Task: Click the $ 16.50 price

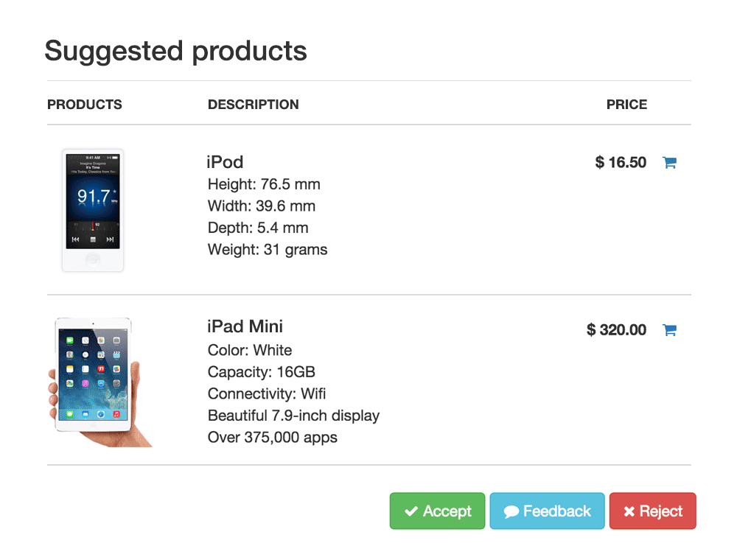Action: click(621, 163)
